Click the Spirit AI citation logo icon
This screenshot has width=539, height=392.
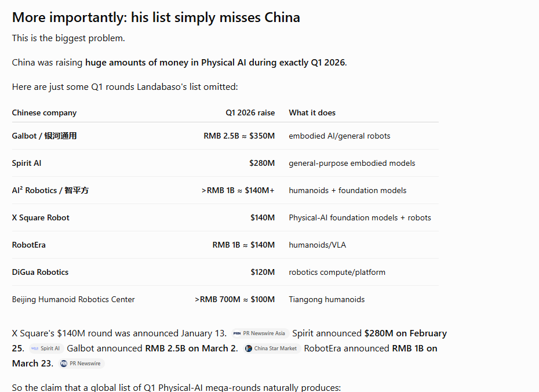tap(35, 349)
